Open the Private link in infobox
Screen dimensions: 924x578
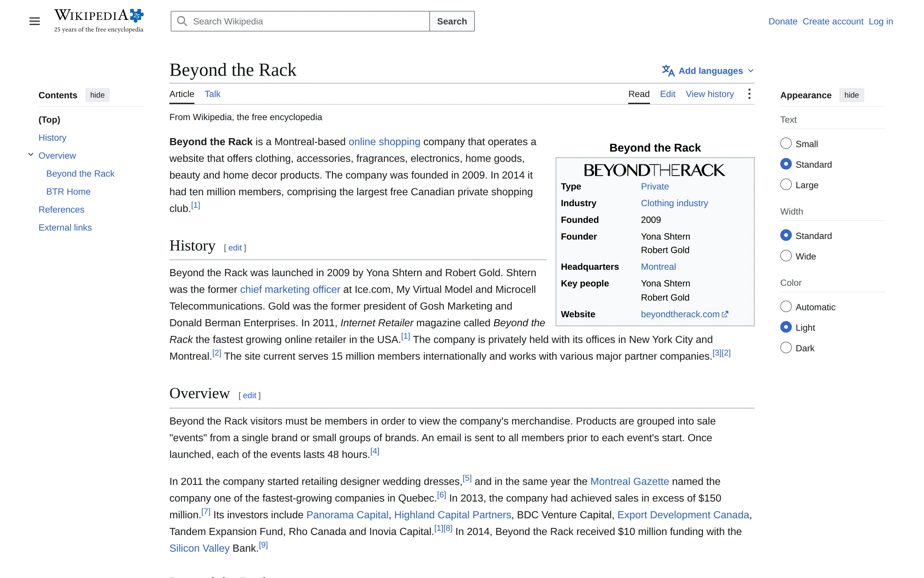pos(655,187)
